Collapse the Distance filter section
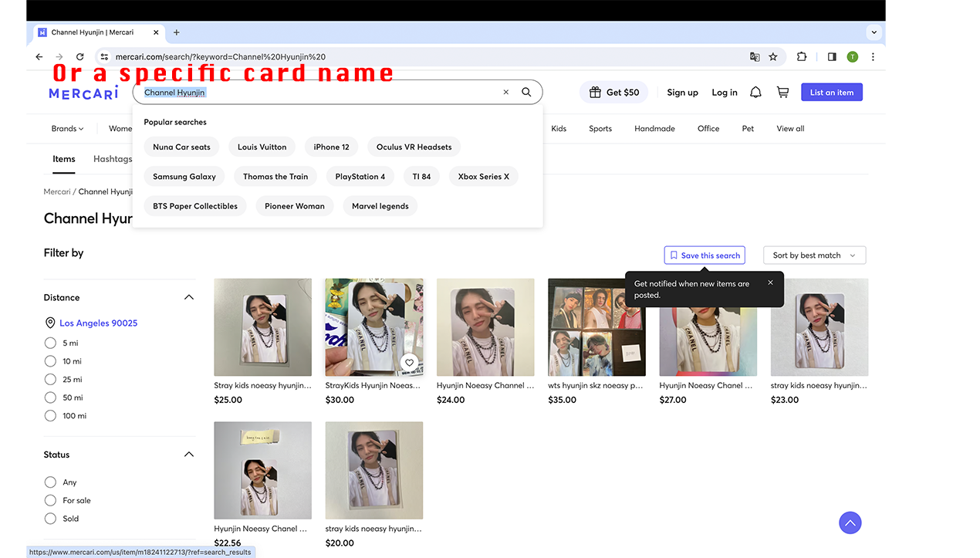The height and width of the screenshot is (558, 980). (189, 297)
